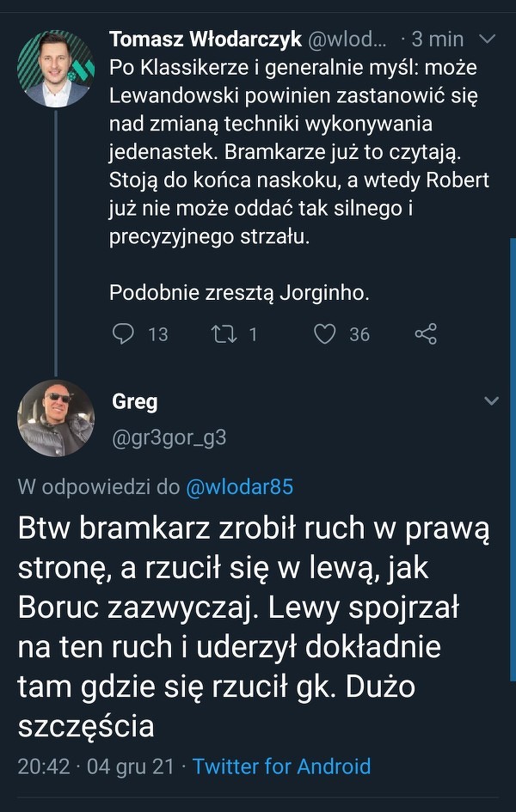Click the "3 min" tweet timestamp

(437, 40)
